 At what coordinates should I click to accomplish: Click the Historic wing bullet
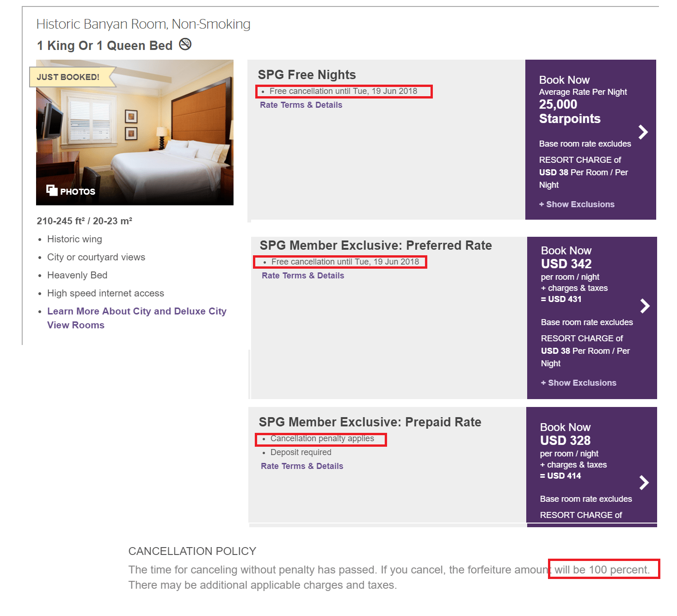point(74,239)
